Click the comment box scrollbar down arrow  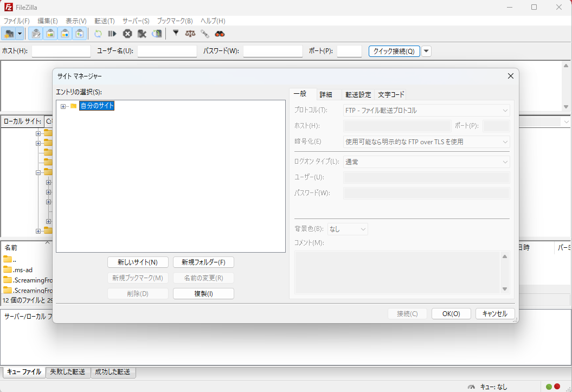[x=505, y=289]
